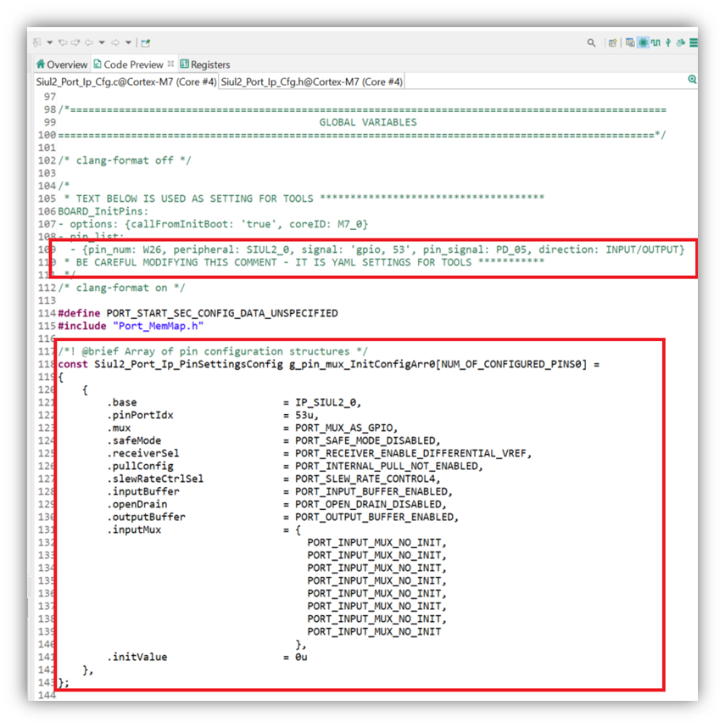725x728 pixels.
Task: Click the Code Preview document icon
Action: [98, 64]
